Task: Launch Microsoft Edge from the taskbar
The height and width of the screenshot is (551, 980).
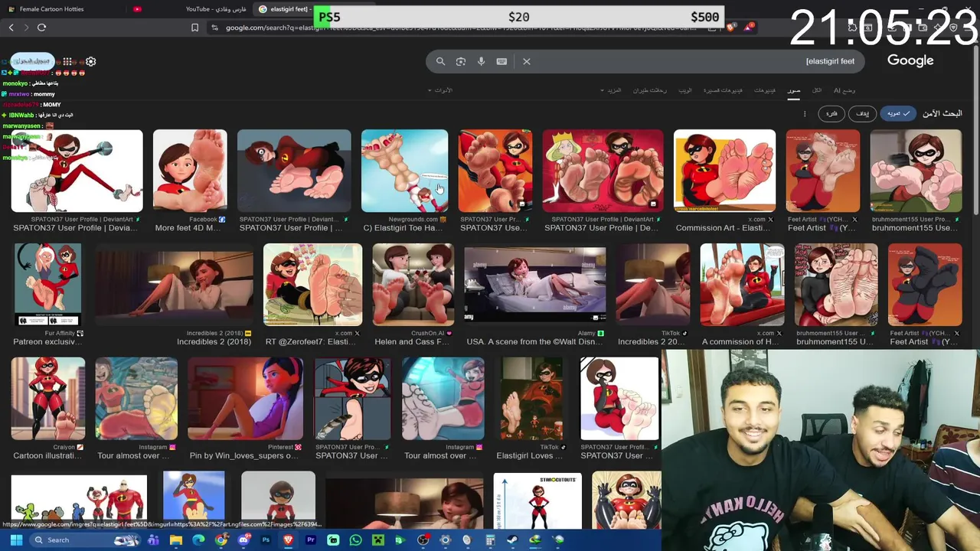Action: (198, 540)
